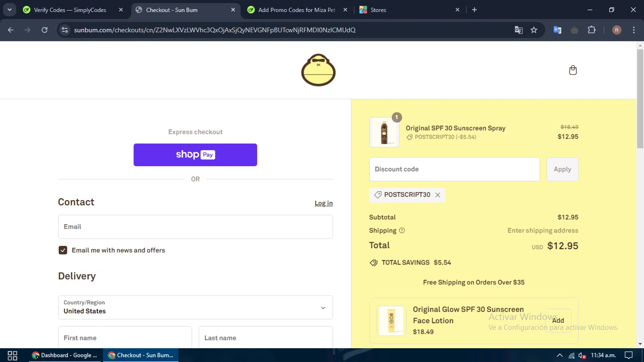Click the Apply discount button

(x=562, y=169)
